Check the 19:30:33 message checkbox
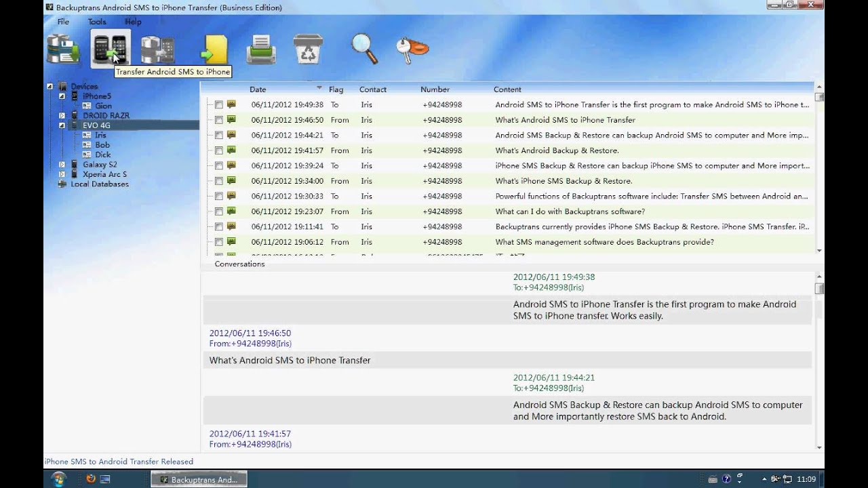The width and height of the screenshot is (868, 488). (x=219, y=197)
